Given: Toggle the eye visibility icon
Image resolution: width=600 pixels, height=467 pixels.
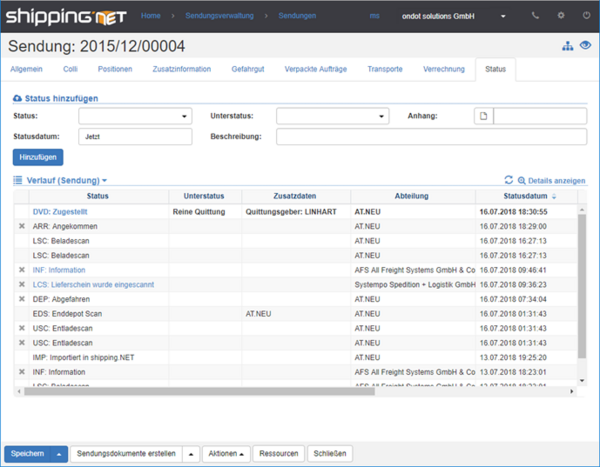Looking at the screenshot, I should pos(585,47).
